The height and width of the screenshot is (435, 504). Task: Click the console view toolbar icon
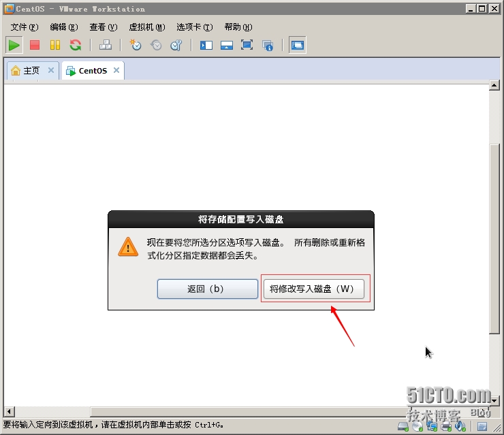pyautogui.click(x=227, y=46)
